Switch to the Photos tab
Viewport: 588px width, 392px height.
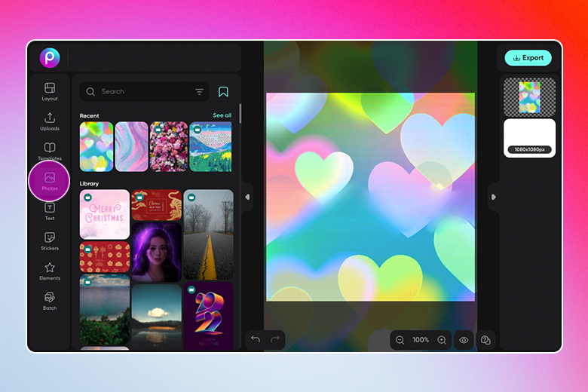50,181
